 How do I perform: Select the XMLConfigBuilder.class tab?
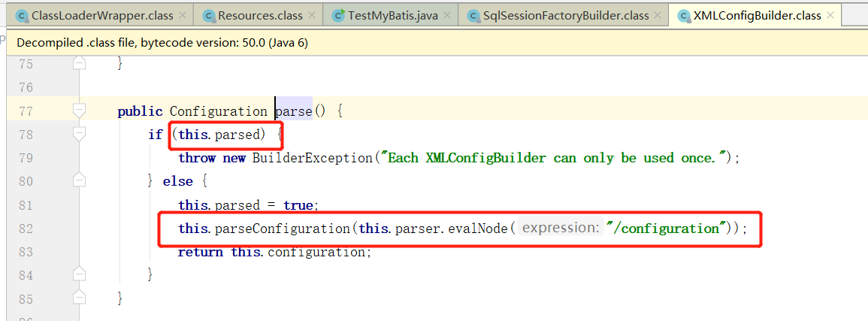pos(755,16)
